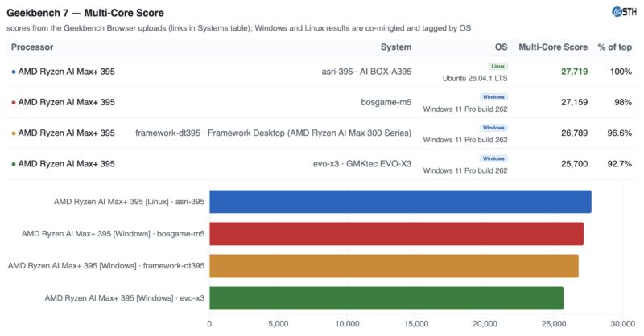644x336 pixels.
Task: Click the 100% value
Action: 621,72
